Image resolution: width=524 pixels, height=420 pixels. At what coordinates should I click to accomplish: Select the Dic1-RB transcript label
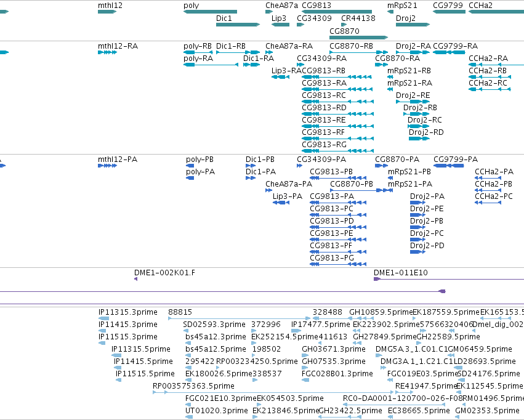coord(230,46)
